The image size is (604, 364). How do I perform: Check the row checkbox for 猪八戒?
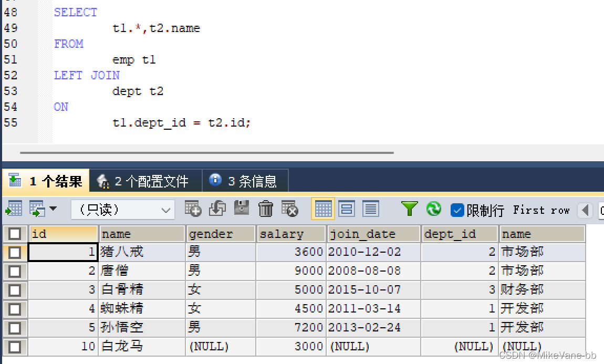pos(15,252)
